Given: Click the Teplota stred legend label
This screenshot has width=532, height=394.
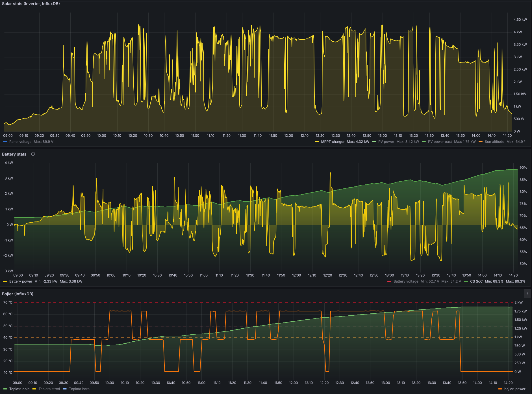Looking at the screenshot, I should pyautogui.click(x=49, y=389).
